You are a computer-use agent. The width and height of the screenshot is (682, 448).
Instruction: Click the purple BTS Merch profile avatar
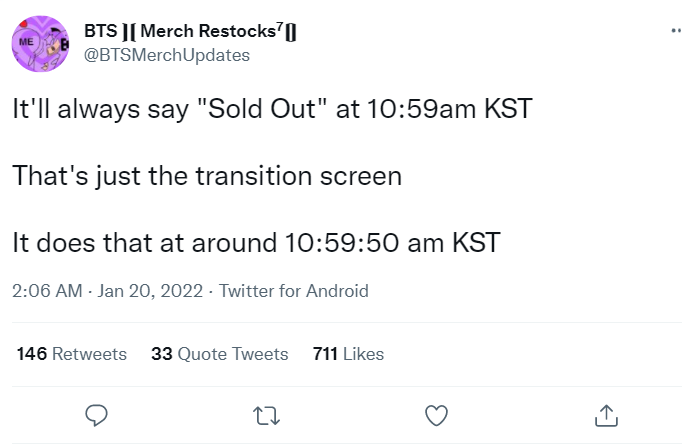coord(40,43)
